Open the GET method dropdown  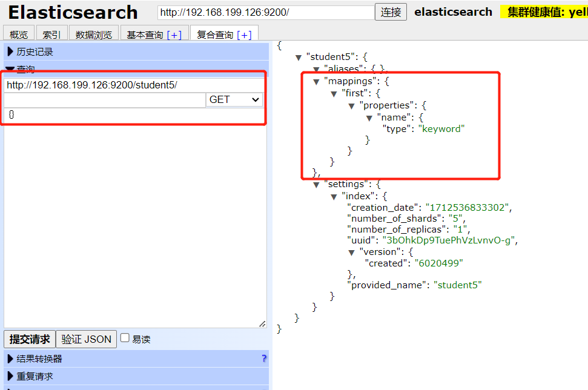(234, 100)
